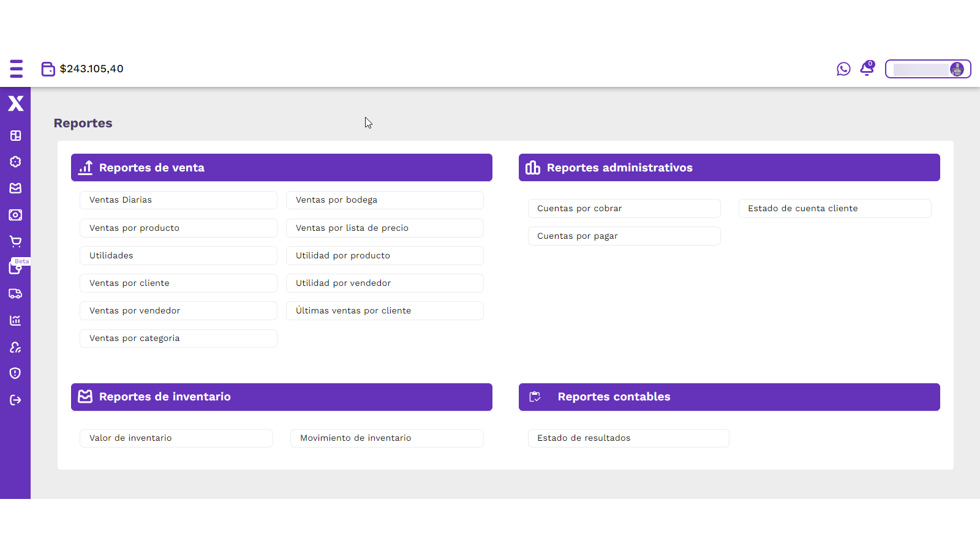Open Estado de cuenta cliente
The height and width of the screenshot is (551, 980).
click(835, 208)
